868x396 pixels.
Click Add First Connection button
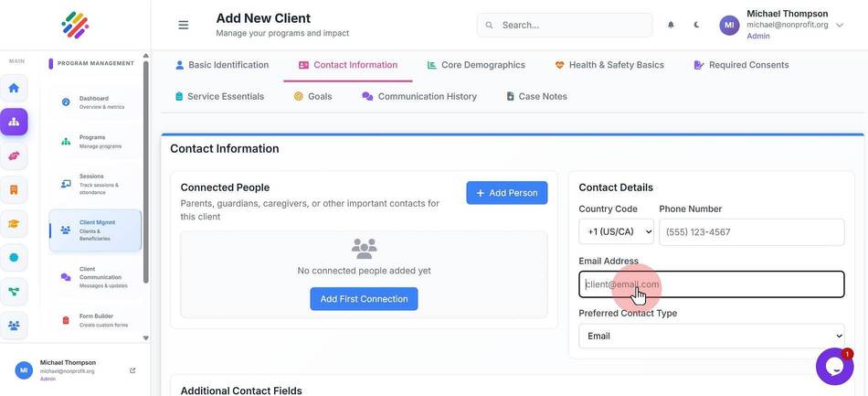(364, 299)
